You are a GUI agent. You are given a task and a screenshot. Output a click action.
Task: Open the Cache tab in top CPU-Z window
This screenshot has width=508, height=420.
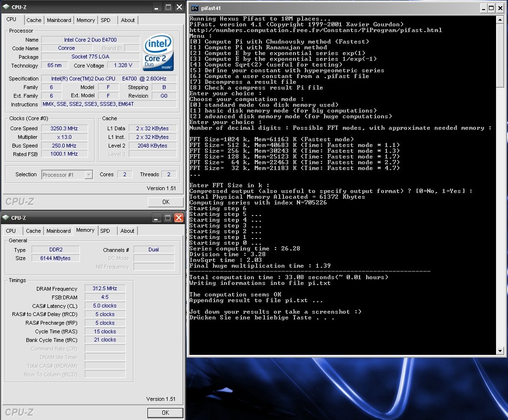click(x=34, y=20)
